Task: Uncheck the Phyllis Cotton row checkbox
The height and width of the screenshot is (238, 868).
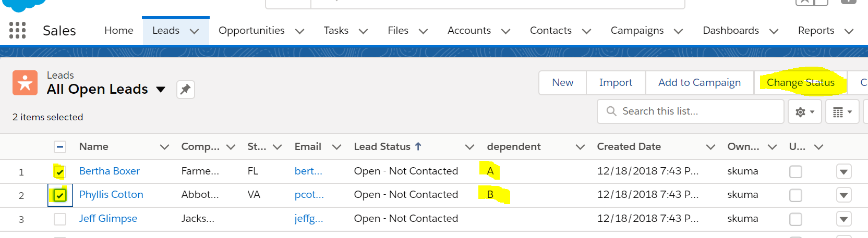Action: click(x=60, y=195)
